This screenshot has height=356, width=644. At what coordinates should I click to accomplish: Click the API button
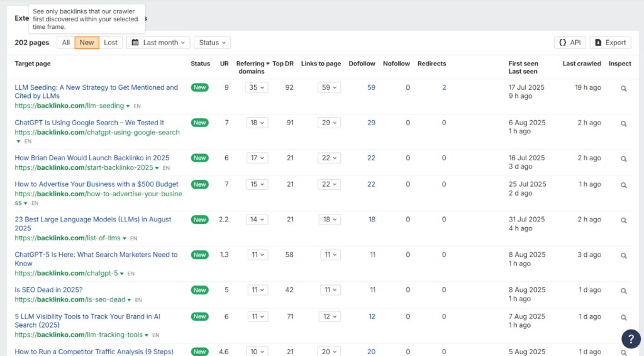coord(570,42)
